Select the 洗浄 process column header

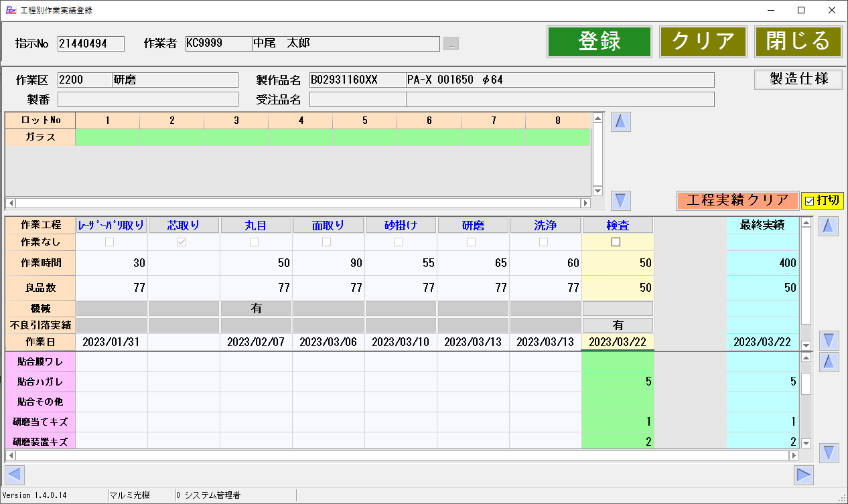[x=545, y=226]
